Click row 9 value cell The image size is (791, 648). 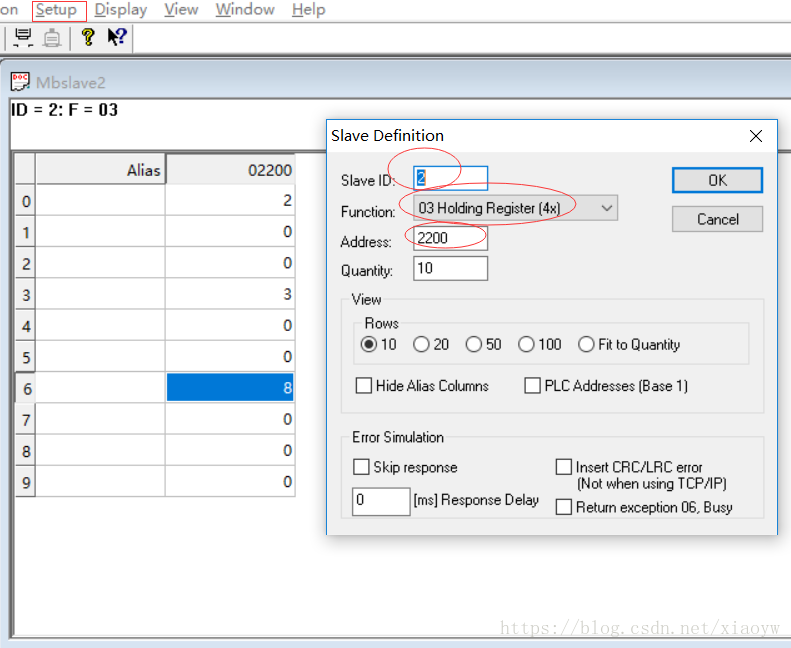click(x=230, y=482)
